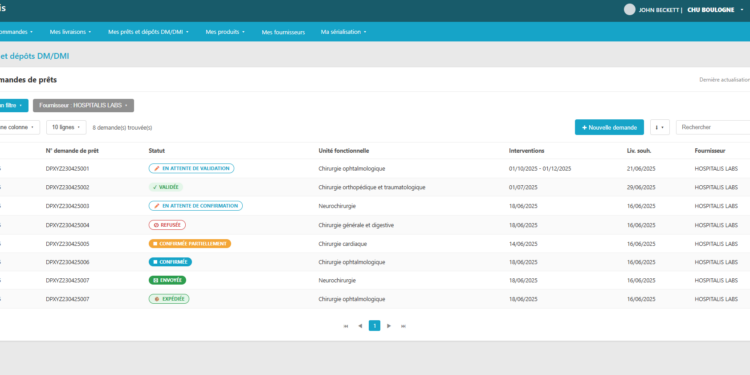Select Chirurgie orthopédique et traumatologique cell
This screenshot has height=375, width=750.
(x=372, y=188)
